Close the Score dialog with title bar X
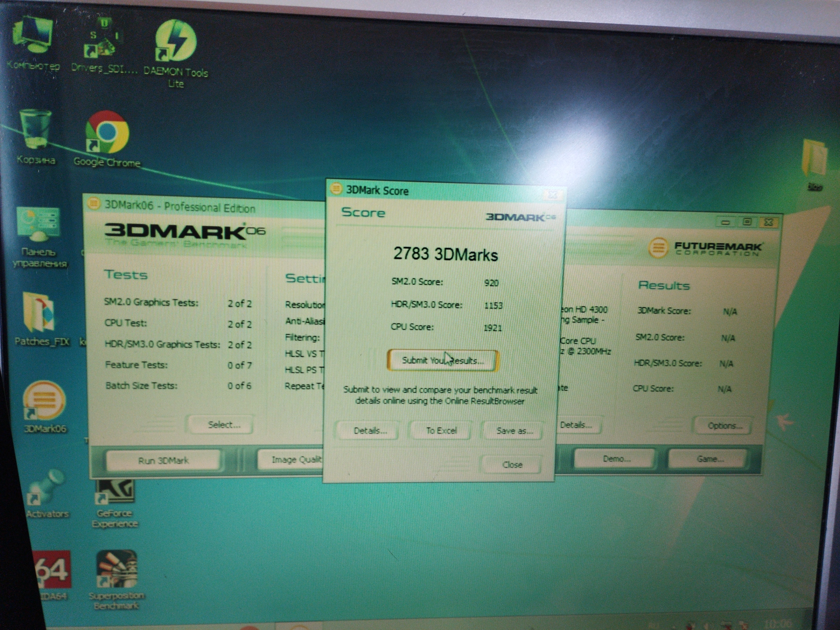 point(553,195)
